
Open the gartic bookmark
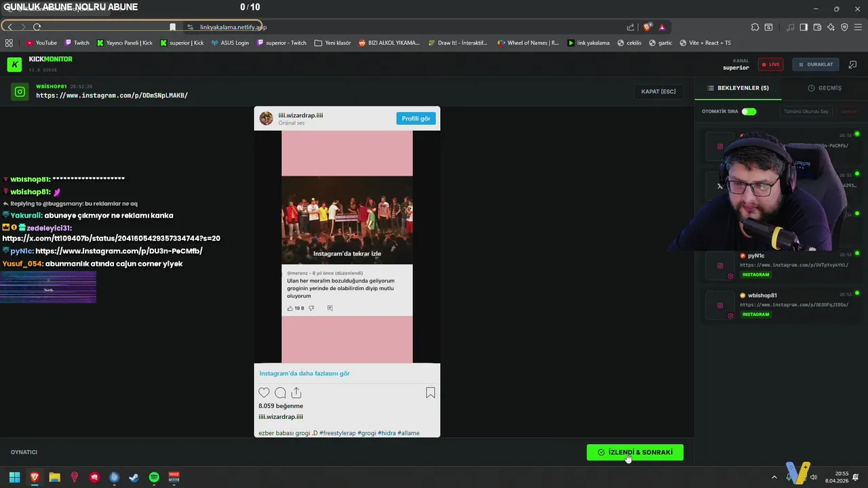(660, 43)
